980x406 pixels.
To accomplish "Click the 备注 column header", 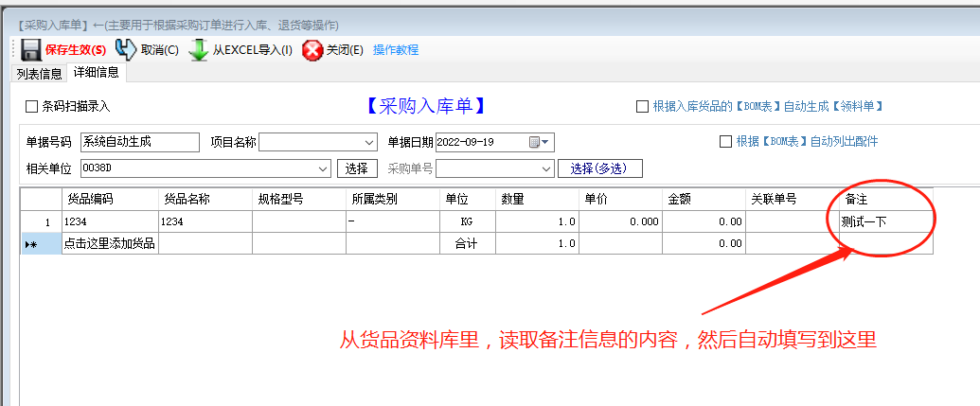I will 886,200.
